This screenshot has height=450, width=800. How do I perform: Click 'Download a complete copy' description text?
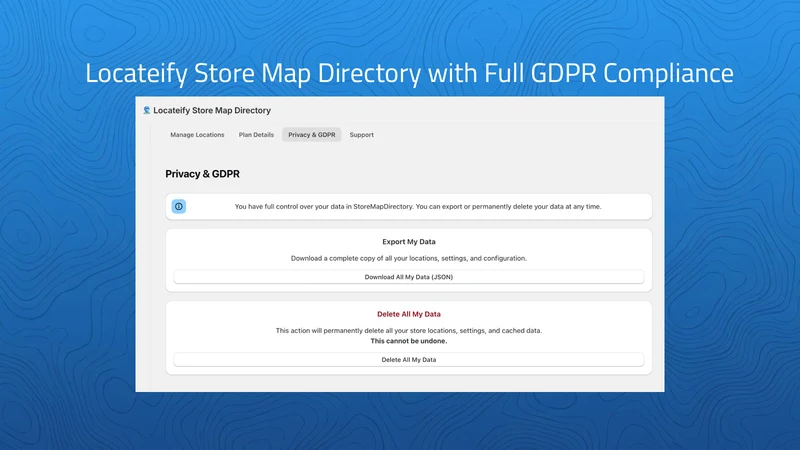pyautogui.click(x=409, y=258)
